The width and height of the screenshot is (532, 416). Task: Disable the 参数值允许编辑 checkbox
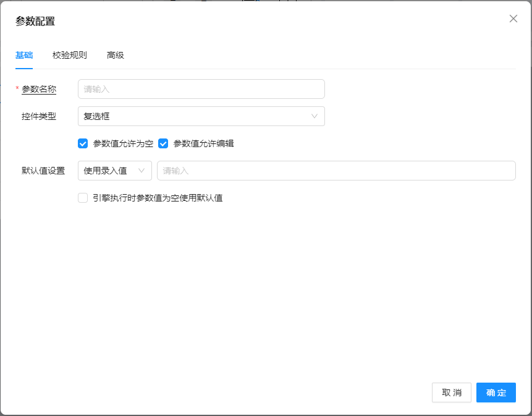(163, 143)
